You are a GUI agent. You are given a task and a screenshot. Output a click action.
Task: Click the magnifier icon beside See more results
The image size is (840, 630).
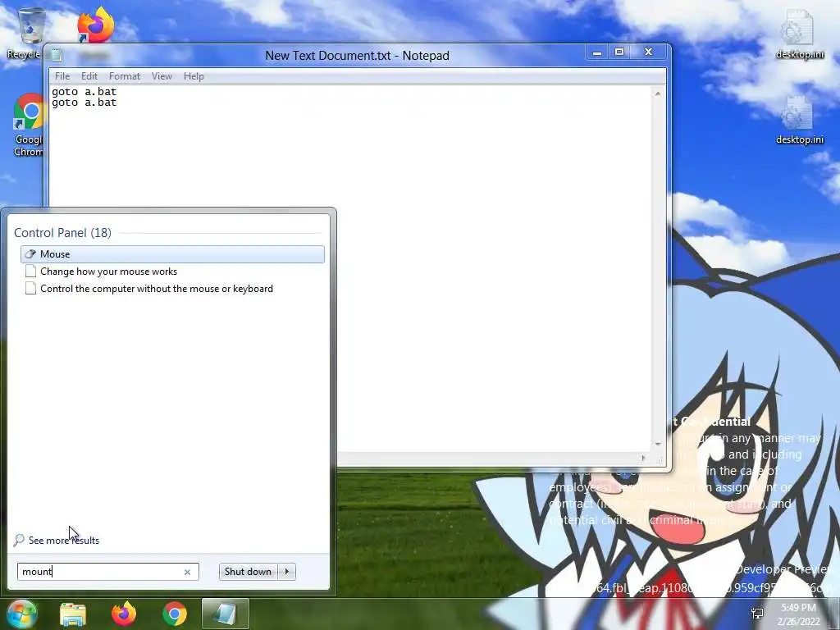pyautogui.click(x=19, y=540)
